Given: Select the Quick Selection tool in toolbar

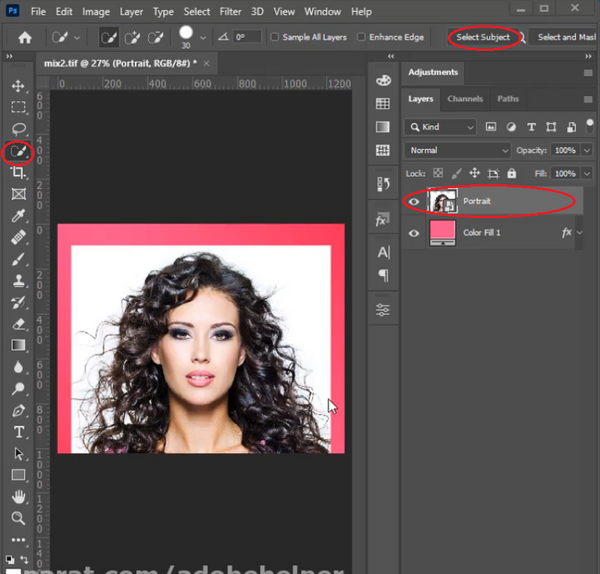Looking at the screenshot, I should point(18,152).
